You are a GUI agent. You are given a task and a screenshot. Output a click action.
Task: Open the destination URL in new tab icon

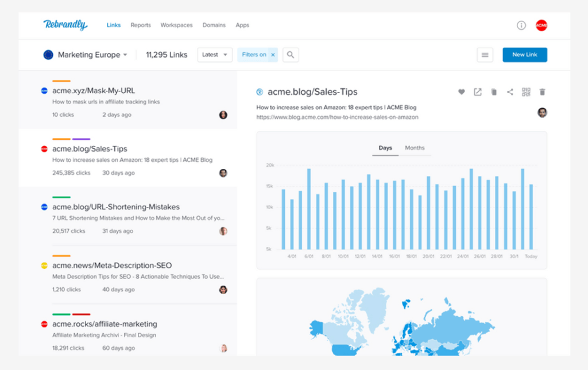point(478,91)
